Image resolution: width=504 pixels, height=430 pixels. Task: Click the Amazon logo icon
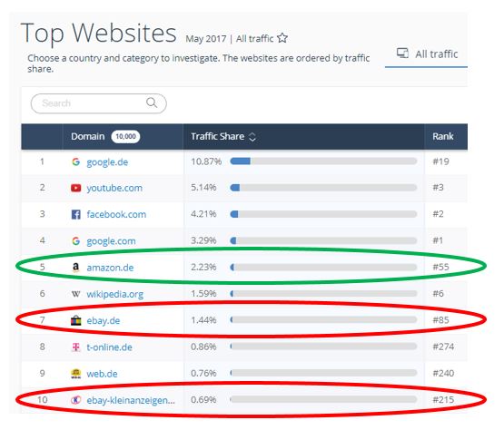pyautogui.click(x=75, y=268)
